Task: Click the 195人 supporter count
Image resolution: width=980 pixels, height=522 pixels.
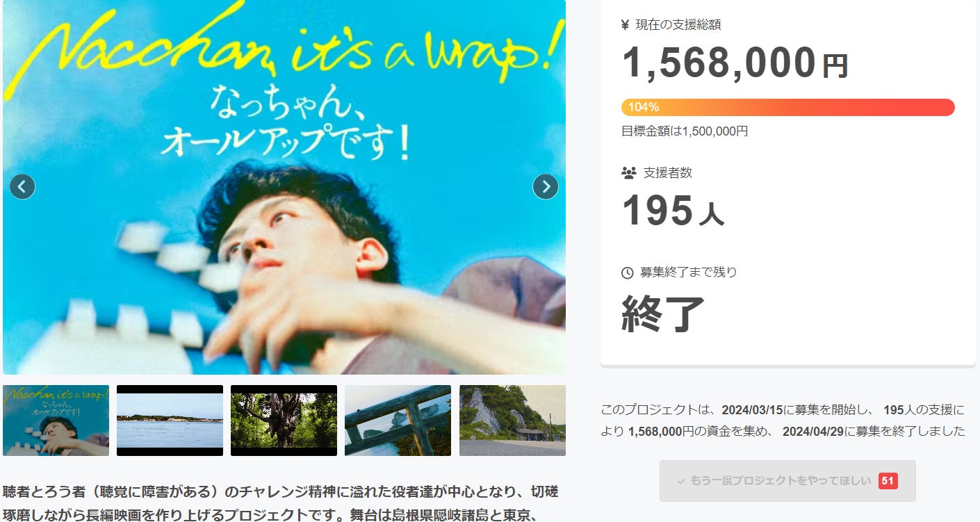Action: tap(672, 211)
